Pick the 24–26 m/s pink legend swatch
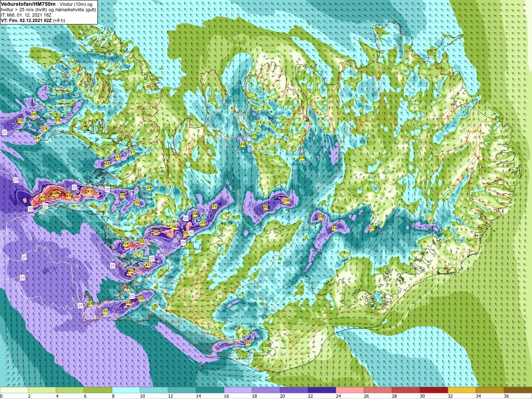Viewport: 532px width, 399px height. (x=350, y=390)
